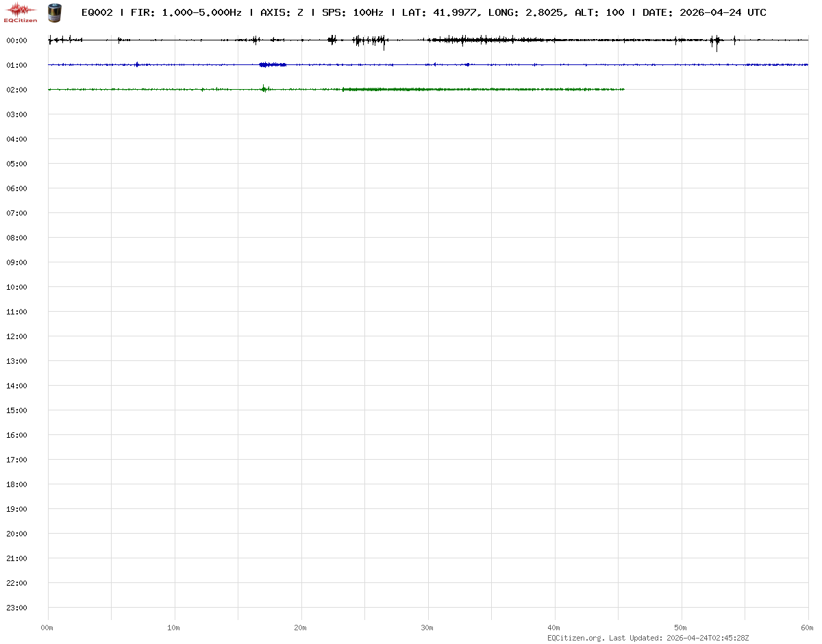Click the large black spike near 52 minutes
The height and width of the screenshot is (644, 822).
point(717,43)
